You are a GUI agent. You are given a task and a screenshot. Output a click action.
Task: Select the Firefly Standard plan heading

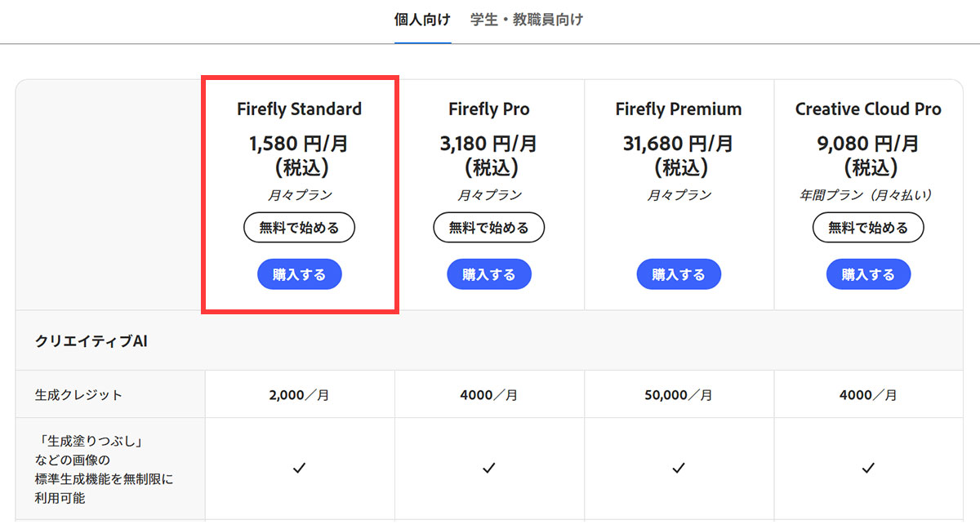pos(299,109)
